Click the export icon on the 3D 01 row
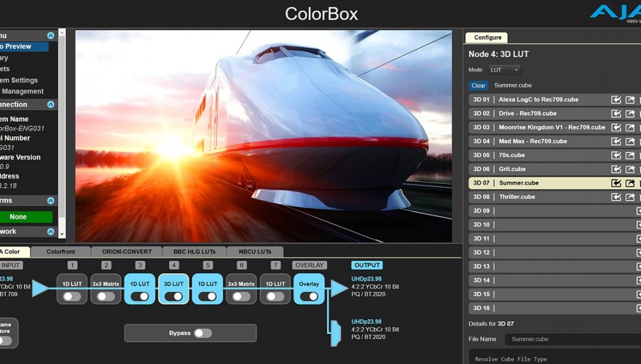Screen dimensions: 641x364 630,100
